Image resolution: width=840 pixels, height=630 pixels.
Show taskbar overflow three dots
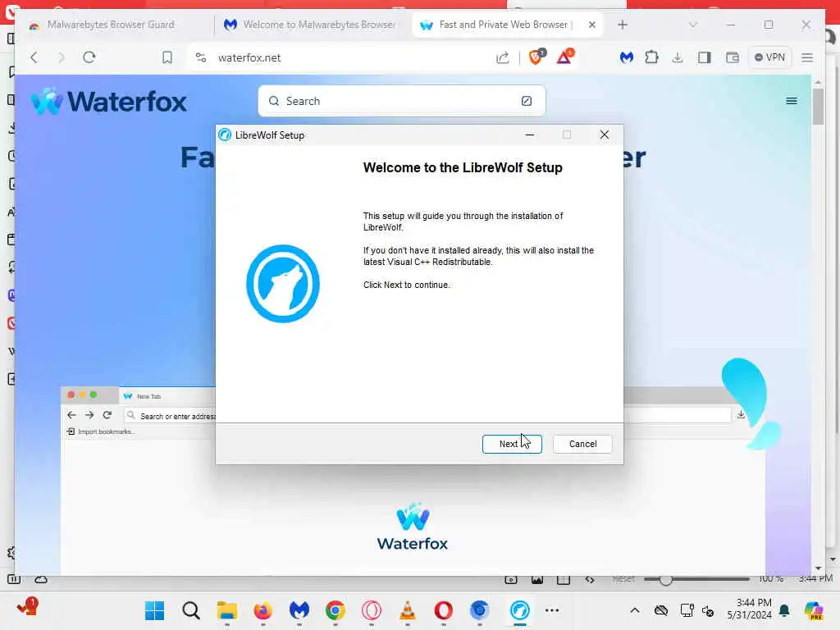coord(552,610)
